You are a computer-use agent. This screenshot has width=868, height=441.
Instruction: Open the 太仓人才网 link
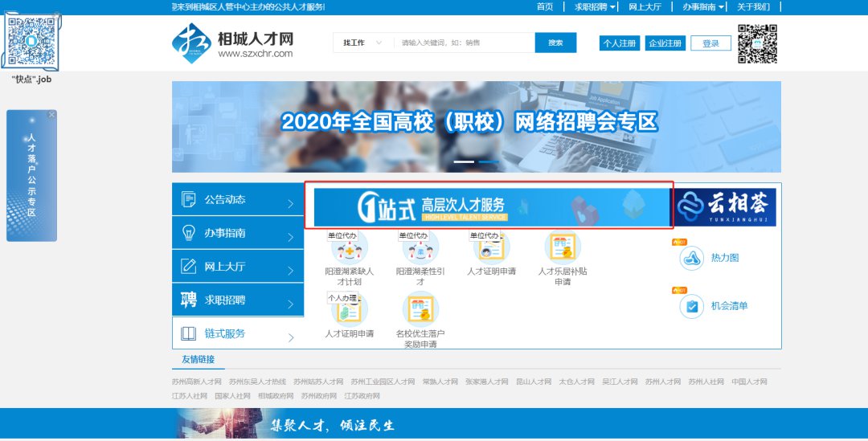pos(577,382)
